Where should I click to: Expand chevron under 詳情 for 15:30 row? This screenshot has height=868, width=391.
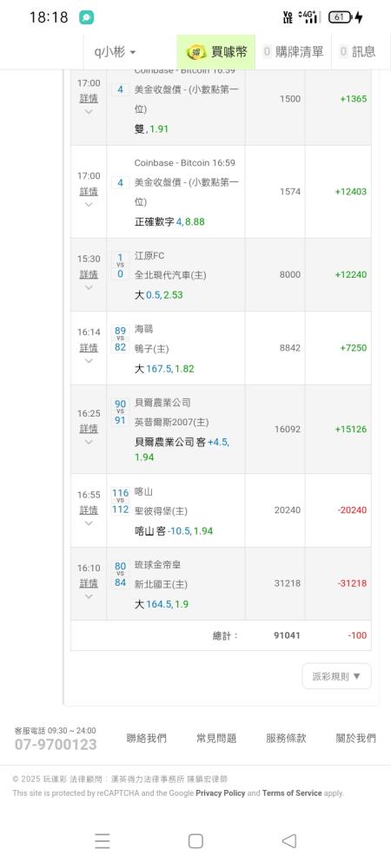89,288
